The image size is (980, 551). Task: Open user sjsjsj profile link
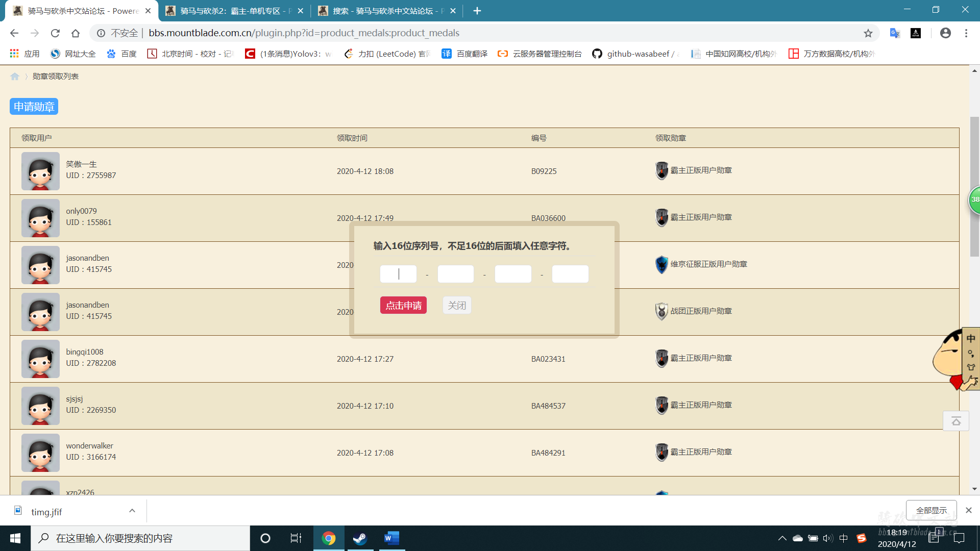75,399
